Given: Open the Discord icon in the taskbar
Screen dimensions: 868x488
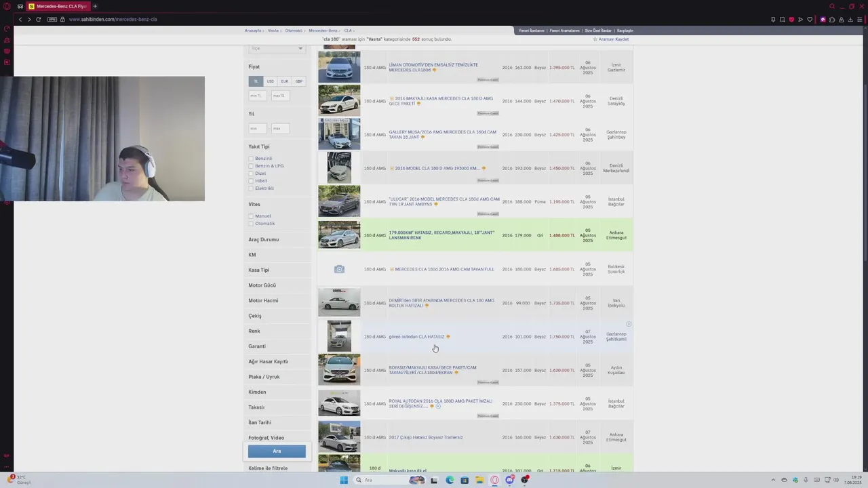Looking at the screenshot, I should (x=509, y=480).
